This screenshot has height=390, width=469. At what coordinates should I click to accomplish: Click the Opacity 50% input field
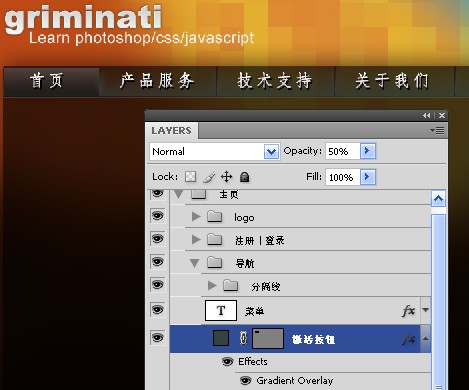coord(343,151)
